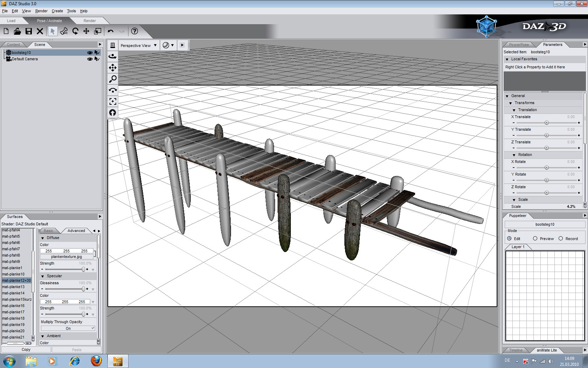
Task: Select the viewport pan control
Action: pyautogui.click(x=113, y=68)
